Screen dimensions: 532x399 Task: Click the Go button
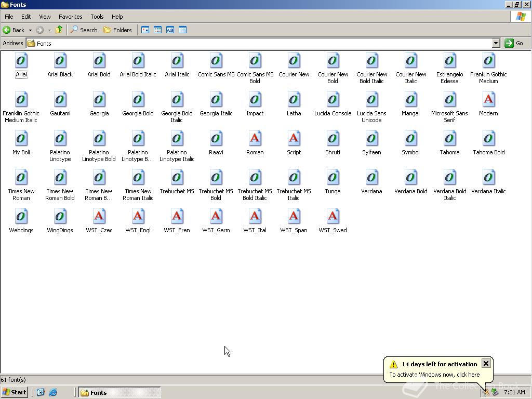514,43
